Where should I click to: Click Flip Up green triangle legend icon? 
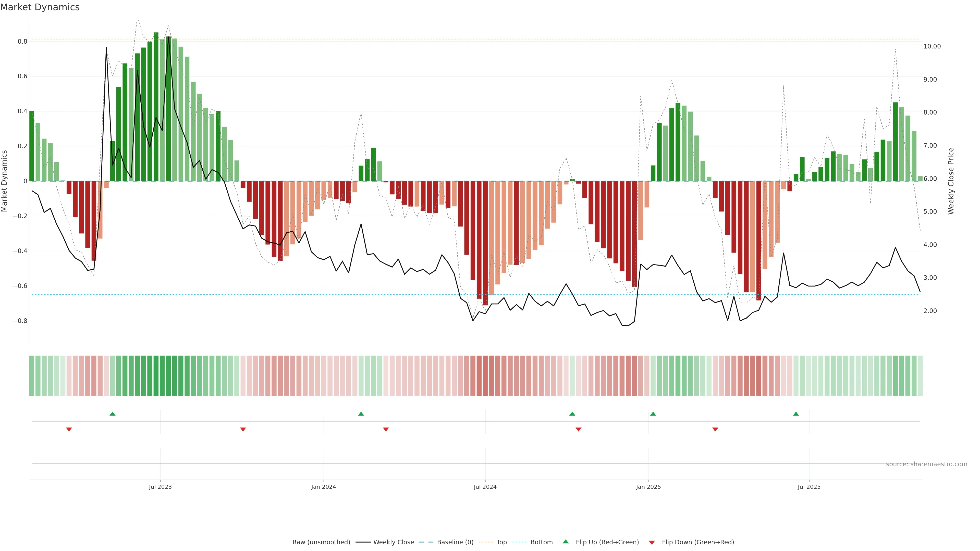(566, 542)
